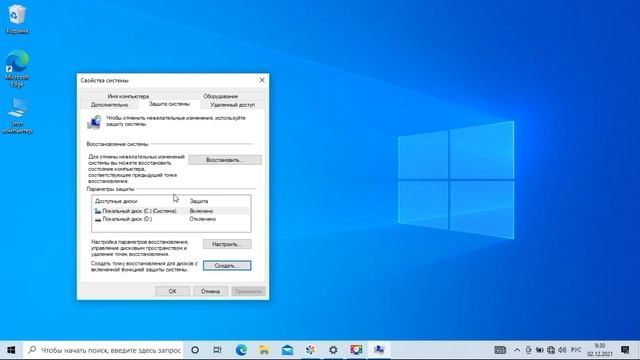Open the Mail app in the taskbar
This screenshot has height=360, width=640.
[x=287, y=350]
